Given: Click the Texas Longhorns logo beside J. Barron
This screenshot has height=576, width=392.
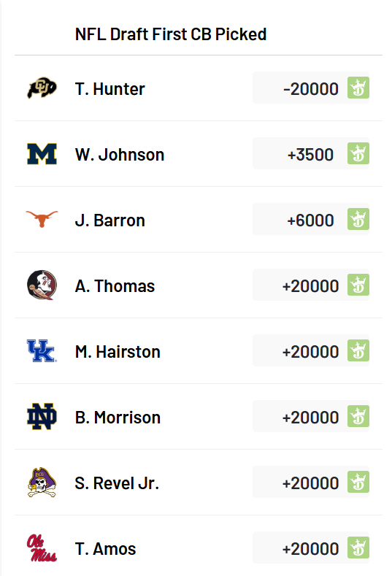Looking at the screenshot, I should click(42, 219).
